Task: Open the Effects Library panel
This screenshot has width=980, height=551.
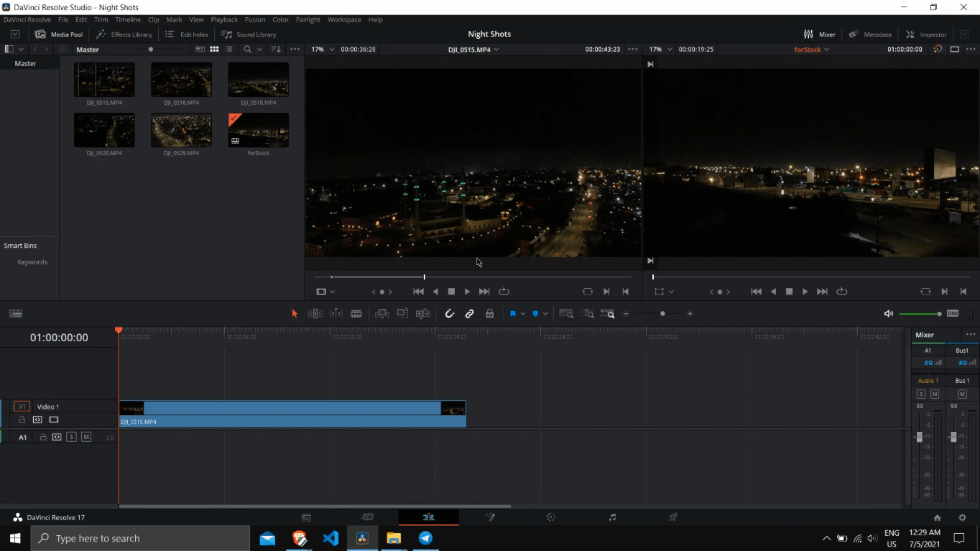Action: 125,34
